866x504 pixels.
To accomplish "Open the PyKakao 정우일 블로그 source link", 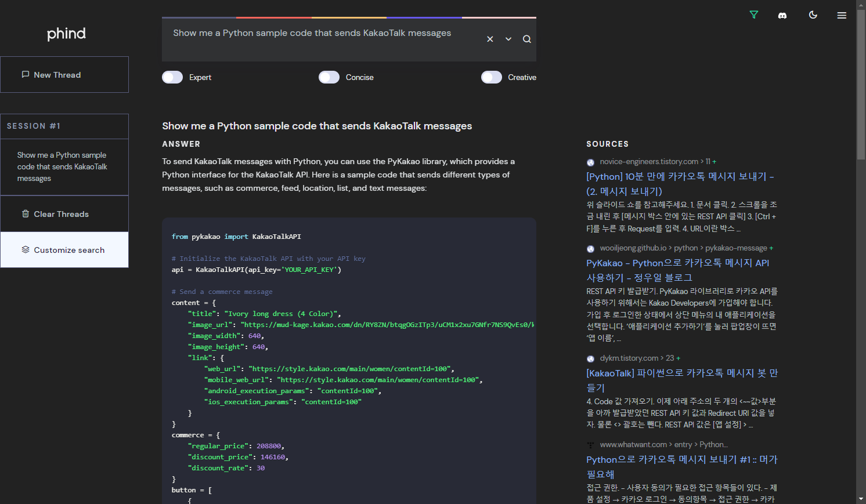I will pyautogui.click(x=678, y=270).
